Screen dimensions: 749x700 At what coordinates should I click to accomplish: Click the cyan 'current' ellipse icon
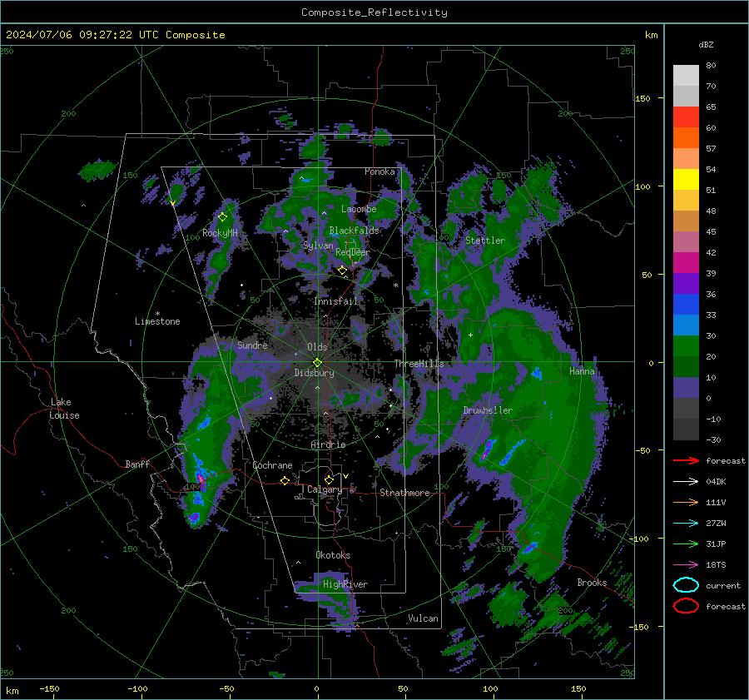[686, 585]
